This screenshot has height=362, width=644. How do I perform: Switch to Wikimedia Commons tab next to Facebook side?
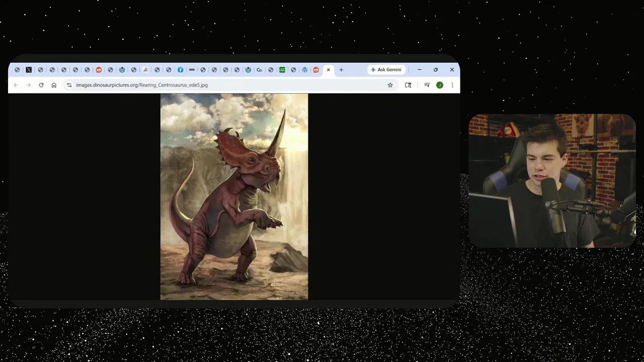point(122,70)
